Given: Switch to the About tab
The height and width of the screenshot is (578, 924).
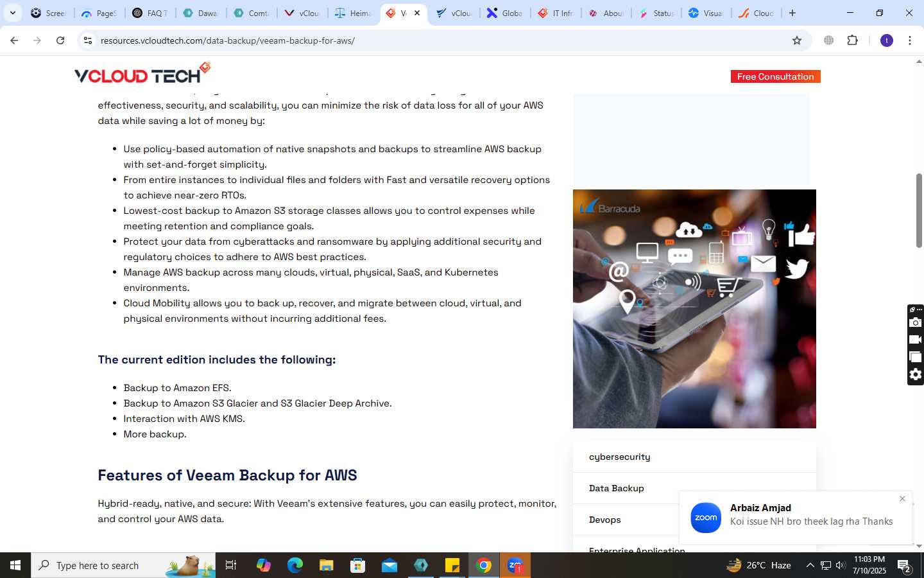Looking at the screenshot, I should 606,13.
